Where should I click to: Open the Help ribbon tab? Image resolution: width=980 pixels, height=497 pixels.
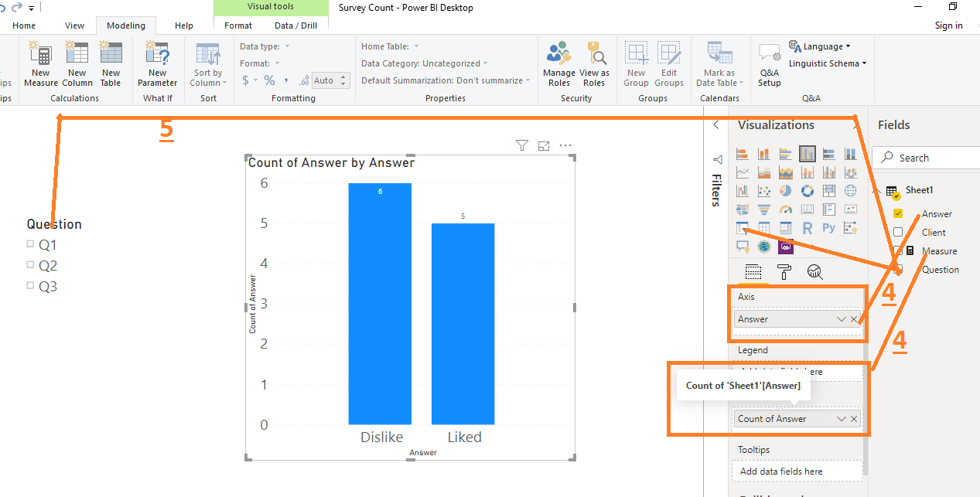click(184, 26)
